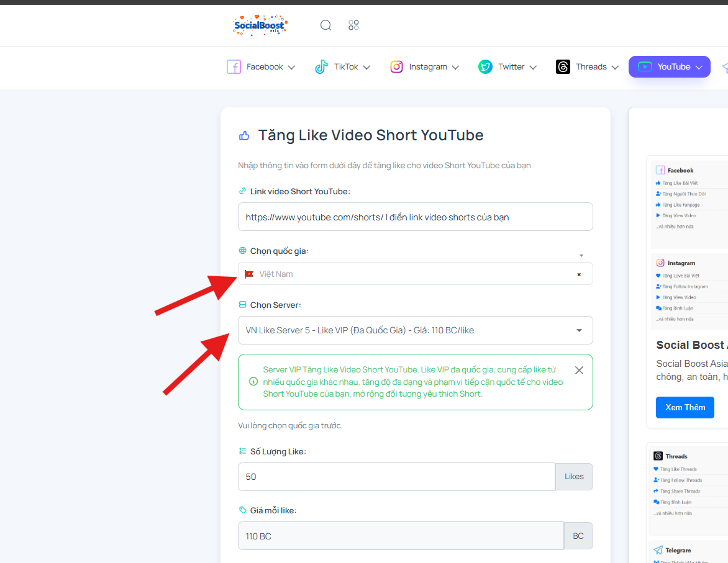Click the Likes unit addon button
Viewport: 728px width, 563px height.
click(574, 476)
